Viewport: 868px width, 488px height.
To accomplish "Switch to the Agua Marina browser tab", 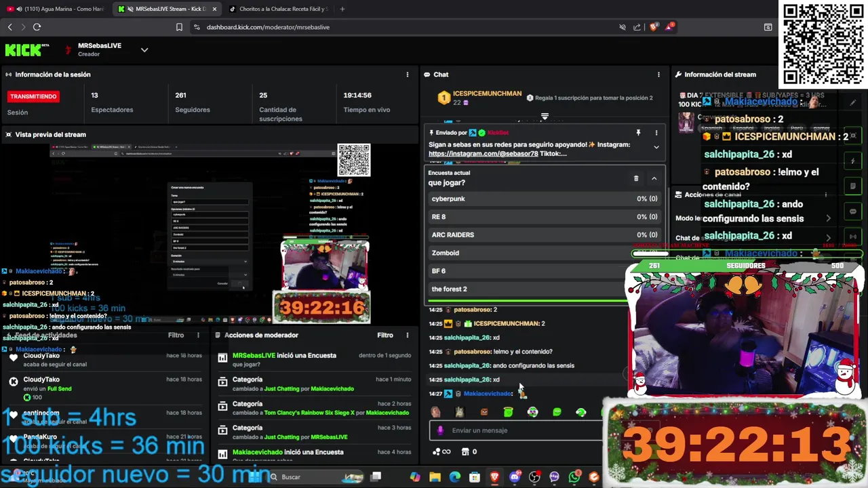I will (57, 9).
